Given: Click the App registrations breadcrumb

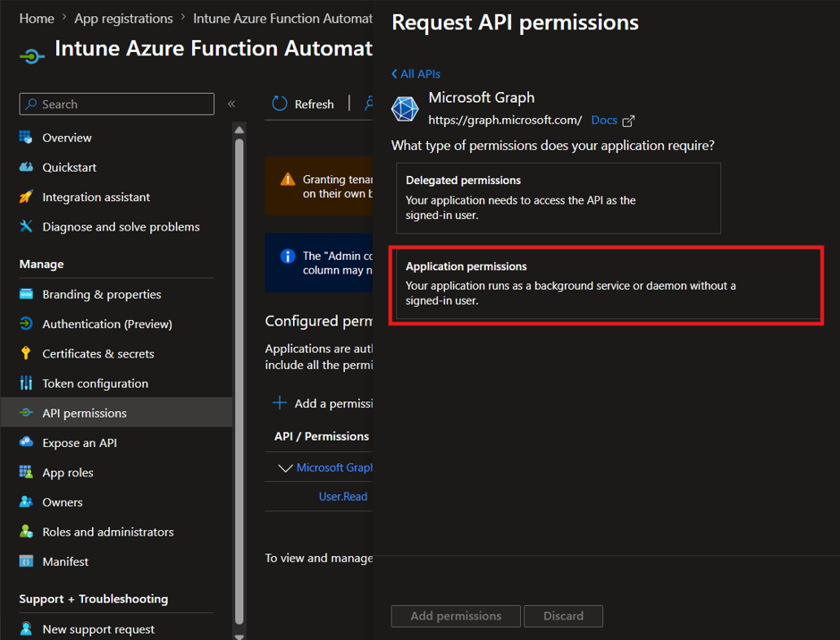Looking at the screenshot, I should [123, 18].
